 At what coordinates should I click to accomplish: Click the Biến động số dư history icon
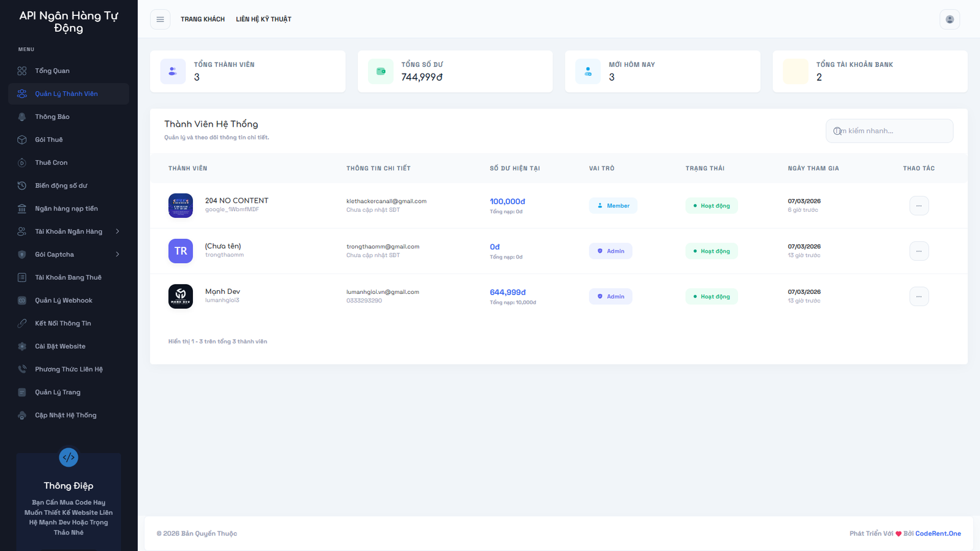pos(22,186)
